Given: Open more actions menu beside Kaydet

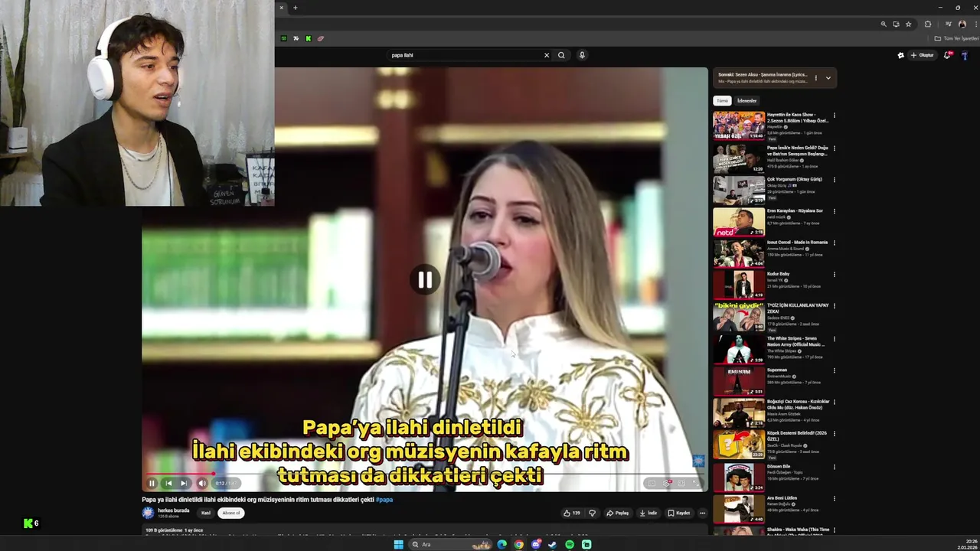Looking at the screenshot, I should (702, 513).
